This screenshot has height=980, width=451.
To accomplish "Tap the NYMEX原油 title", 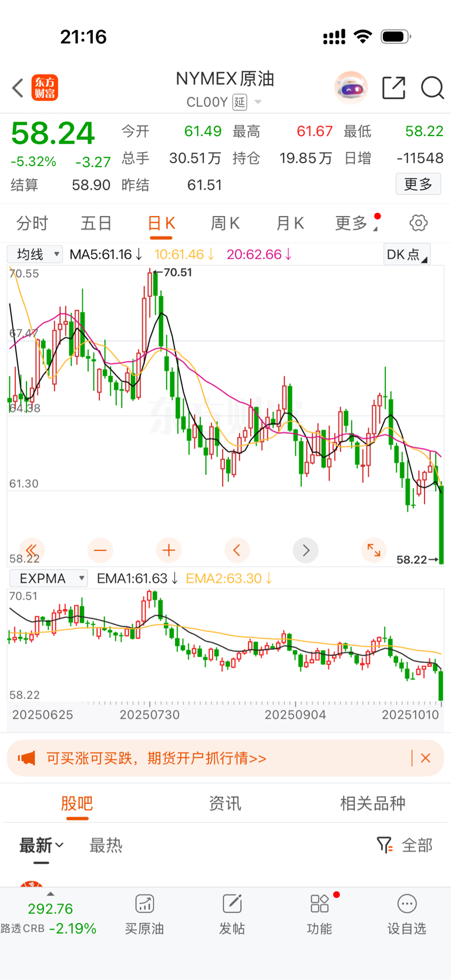I will click(x=225, y=79).
